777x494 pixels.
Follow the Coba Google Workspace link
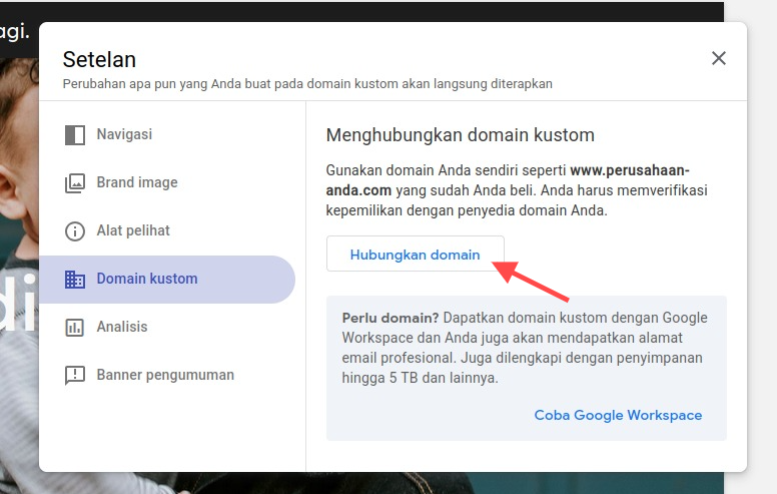(618, 415)
